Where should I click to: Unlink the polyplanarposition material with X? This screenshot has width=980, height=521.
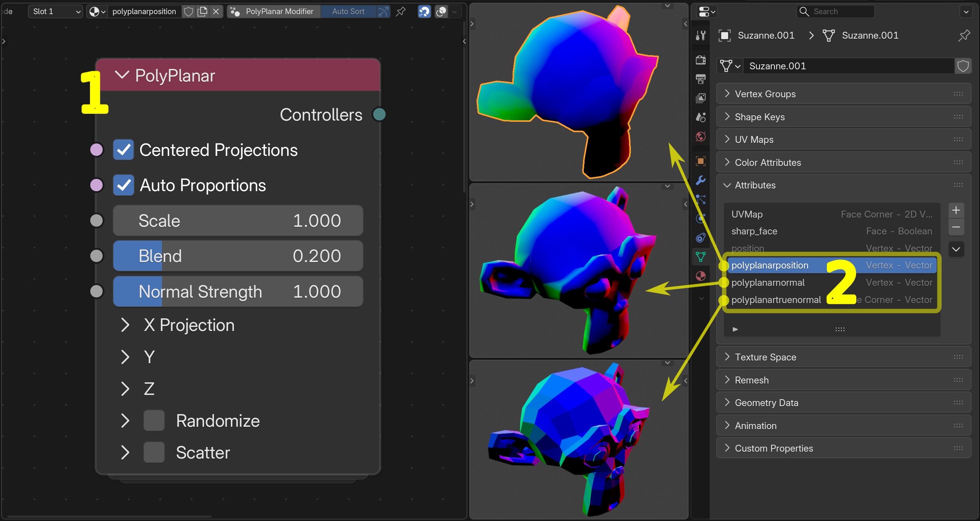pyautogui.click(x=216, y=11)
